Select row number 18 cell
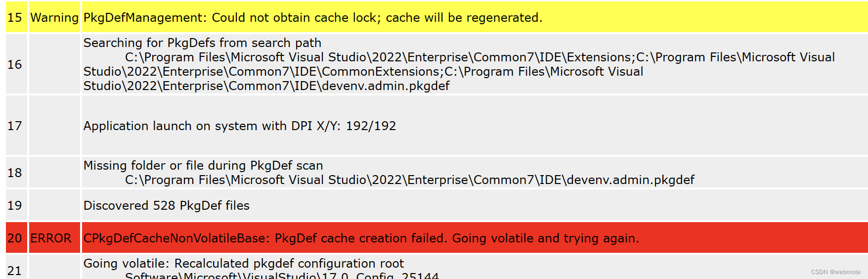Viewport: 868px width, 279px height. [x=15, y=173]
